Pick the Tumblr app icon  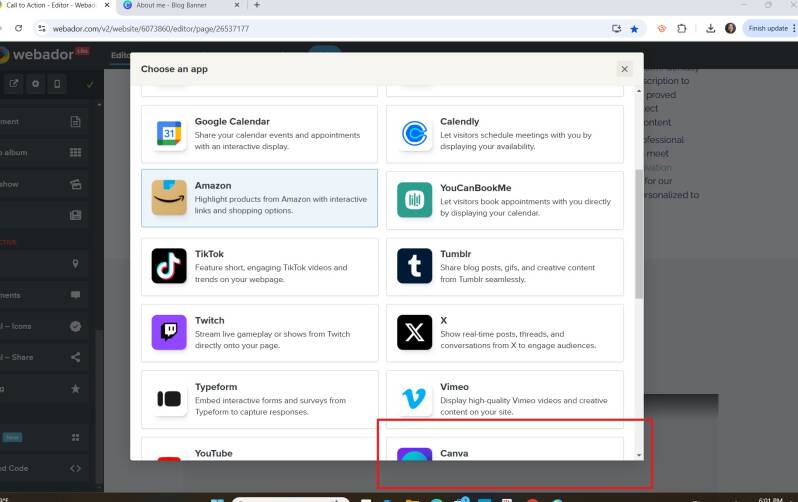pyautogui.click(x=414, y=266)
